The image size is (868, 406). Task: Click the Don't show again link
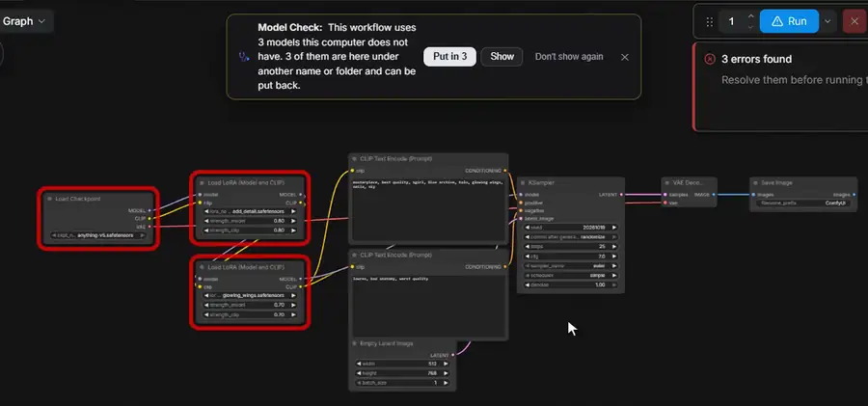pos(569,57)
